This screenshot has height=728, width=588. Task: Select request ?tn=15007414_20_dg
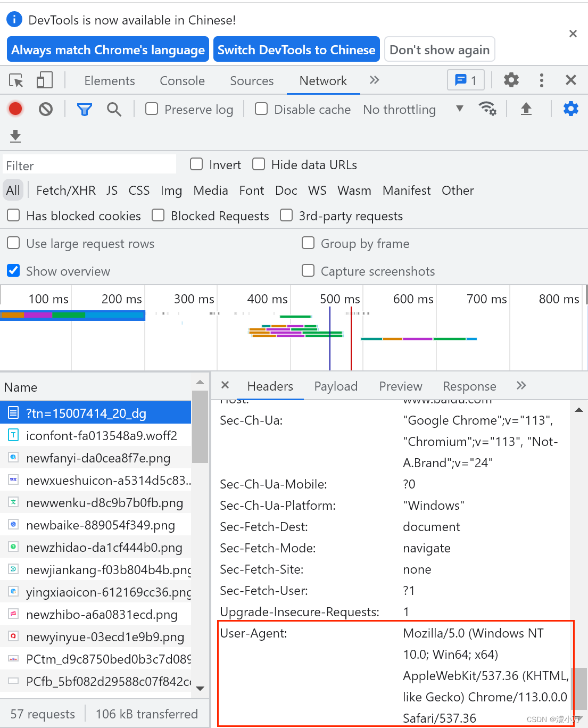tap(96, 413)
